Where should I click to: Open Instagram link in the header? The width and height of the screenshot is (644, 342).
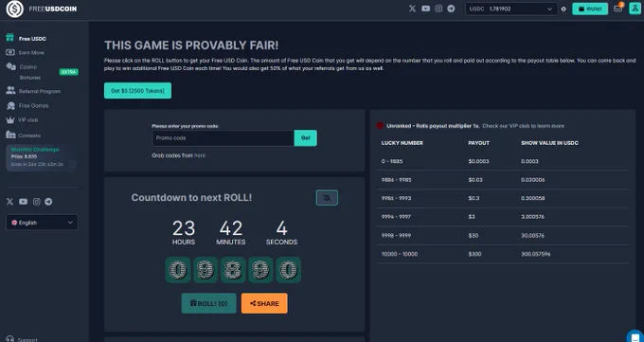coord(438,9)
